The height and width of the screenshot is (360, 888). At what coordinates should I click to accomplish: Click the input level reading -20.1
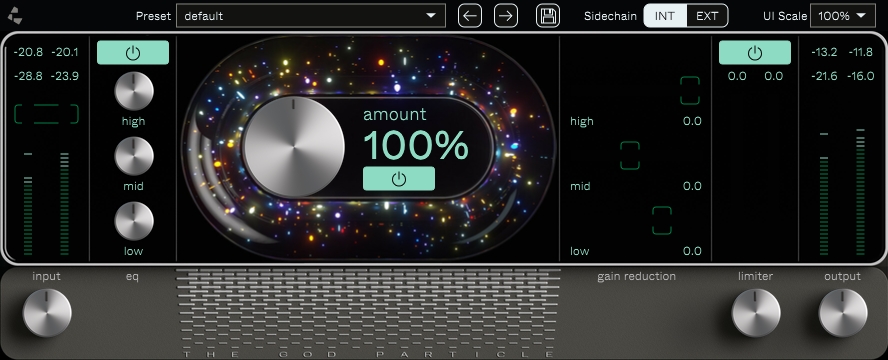pos(65,53)
